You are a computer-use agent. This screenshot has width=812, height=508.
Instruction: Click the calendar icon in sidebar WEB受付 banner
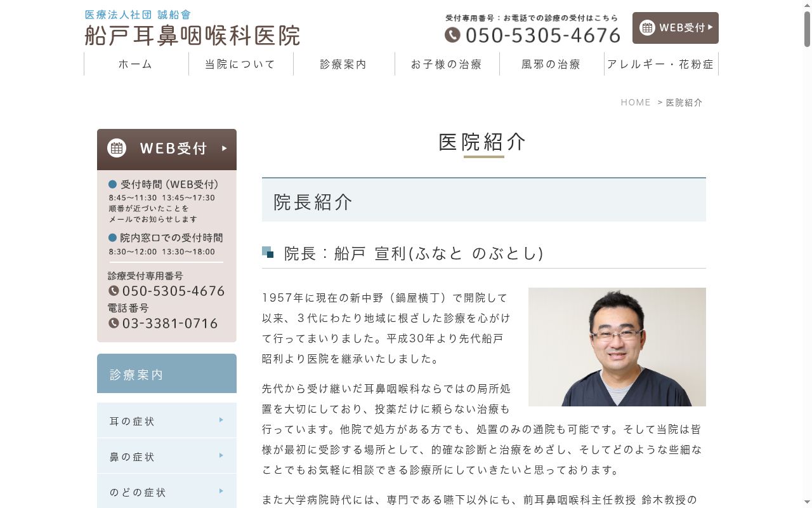coord(117,148)
